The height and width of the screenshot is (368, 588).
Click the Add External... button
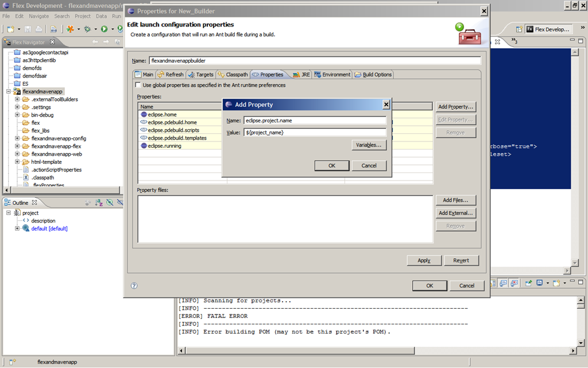coord(455,213)
